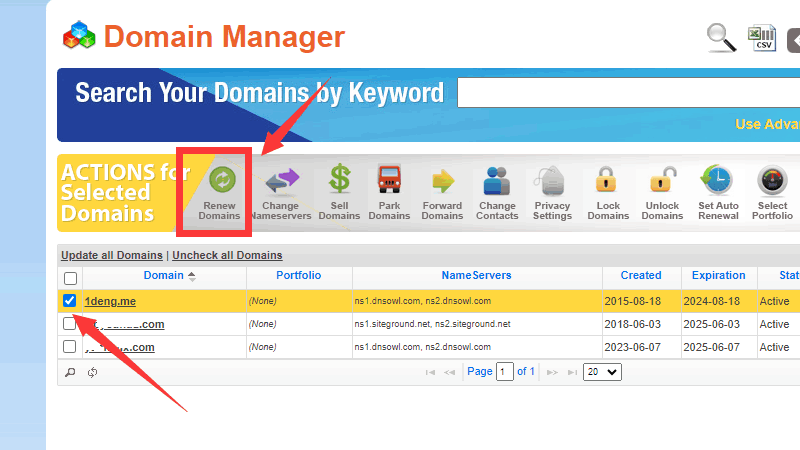
Task: Click the Forward Domains arrow icon
Action: 442,181
